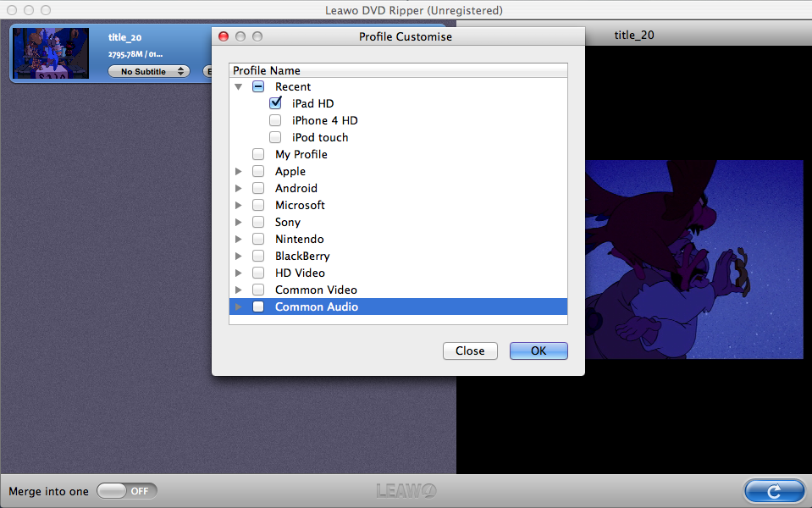Select the Common Audio row label

[x=317, y=307]
